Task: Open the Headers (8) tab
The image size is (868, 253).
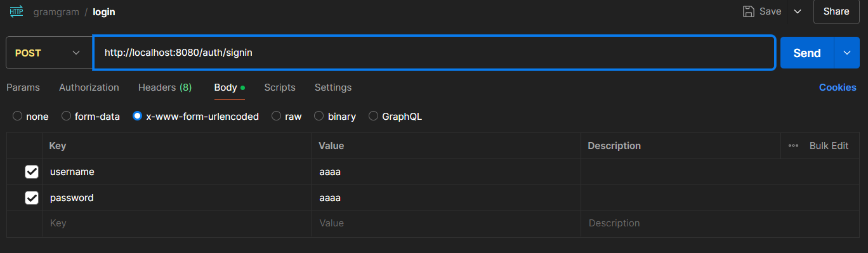Action: (165, 88)
